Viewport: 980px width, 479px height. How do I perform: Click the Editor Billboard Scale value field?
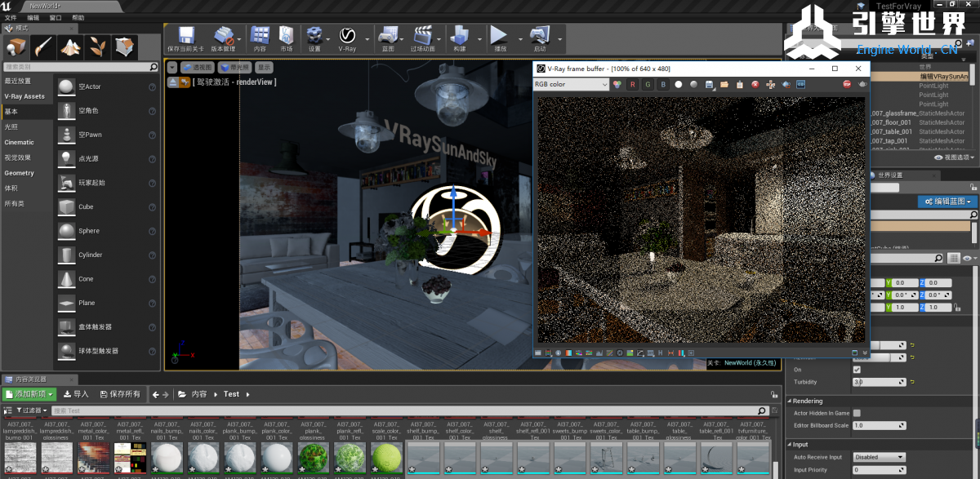[x=880, y=426]
